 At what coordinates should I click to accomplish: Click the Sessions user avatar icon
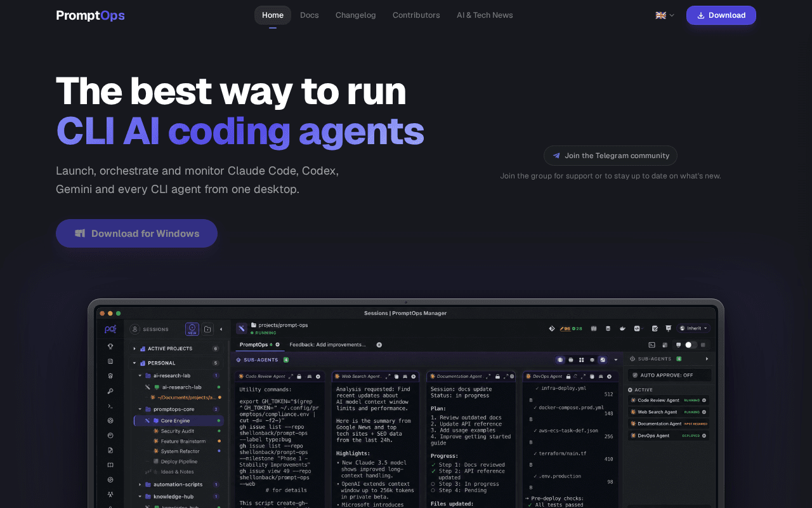pyautogui.click(x=134, y=329)
